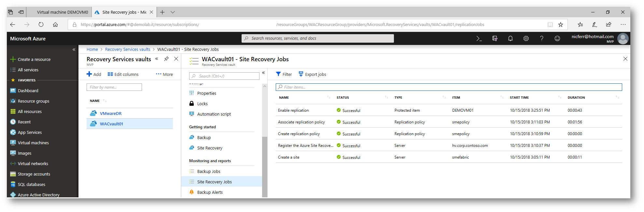Open portal settings gear icon
This screenshot has width=644, height=212.
tap(526, 38)
